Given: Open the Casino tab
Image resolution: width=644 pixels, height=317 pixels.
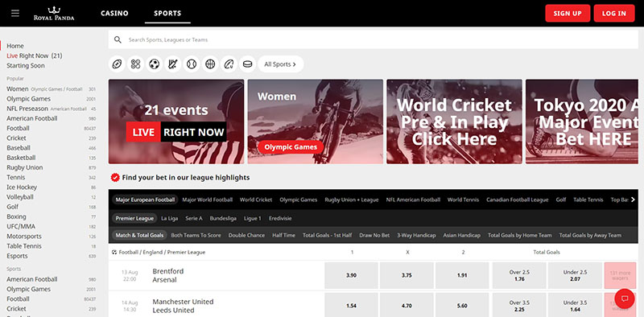Looking at the screenshot, I should [114, 13].
